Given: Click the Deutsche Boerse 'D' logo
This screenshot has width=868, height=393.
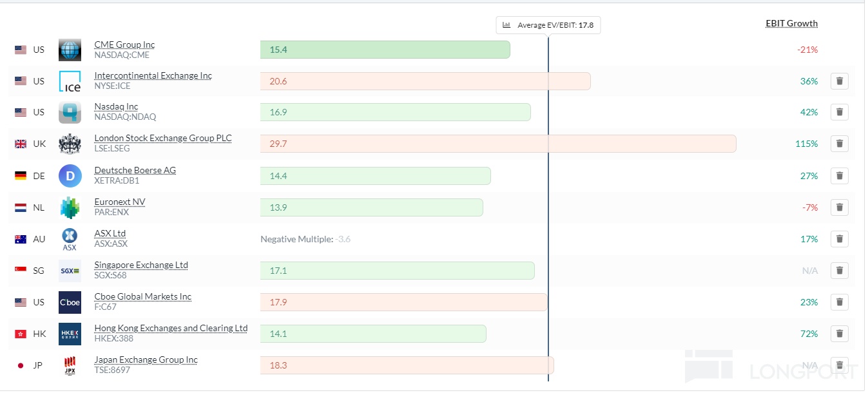Looking at the screenshot, I should 70,176.
